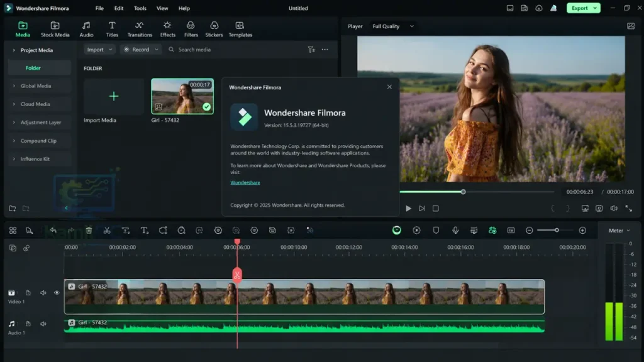Open the File menu

[99, 8]
